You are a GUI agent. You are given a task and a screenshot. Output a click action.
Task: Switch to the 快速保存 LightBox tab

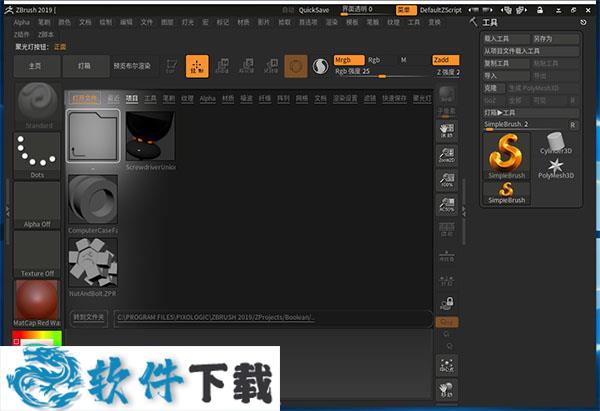(394, 99)
